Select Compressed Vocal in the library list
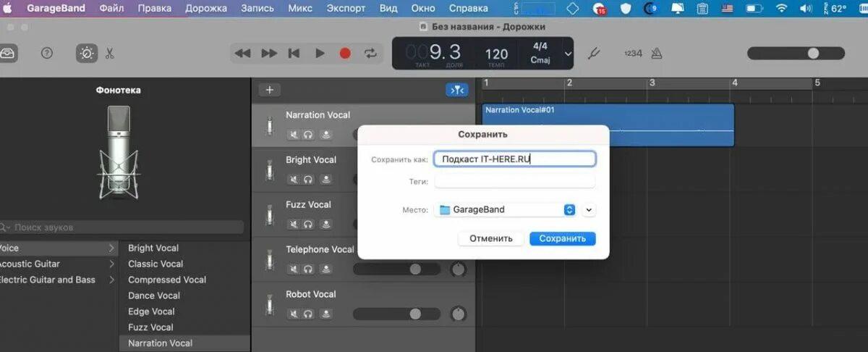Viewport: 868px width, 352px height. pyautogui.click(x=167, y=280)
